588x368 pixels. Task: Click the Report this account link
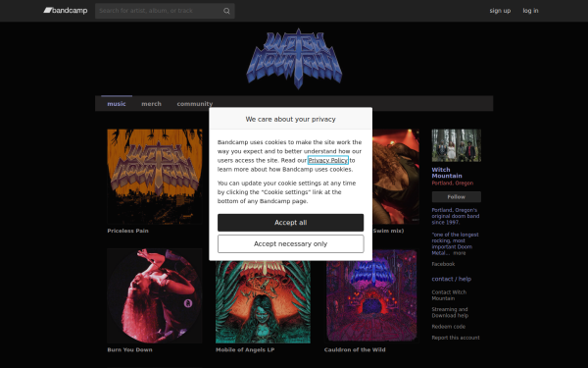456,338
